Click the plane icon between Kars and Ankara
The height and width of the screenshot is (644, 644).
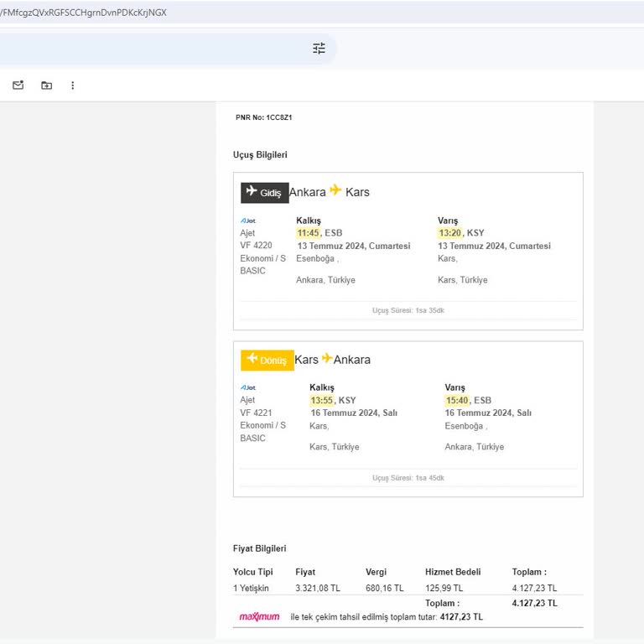pyautogui.click(x=327, y=359)
